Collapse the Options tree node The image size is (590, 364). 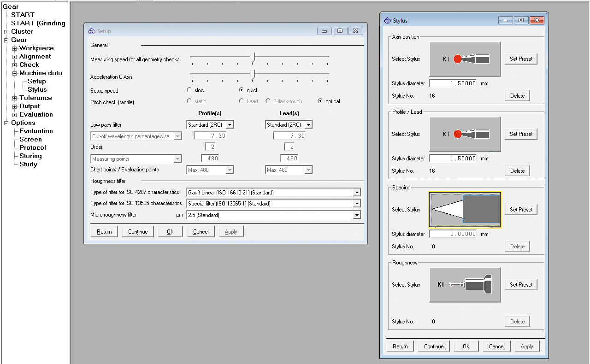[x=6, y=123]
